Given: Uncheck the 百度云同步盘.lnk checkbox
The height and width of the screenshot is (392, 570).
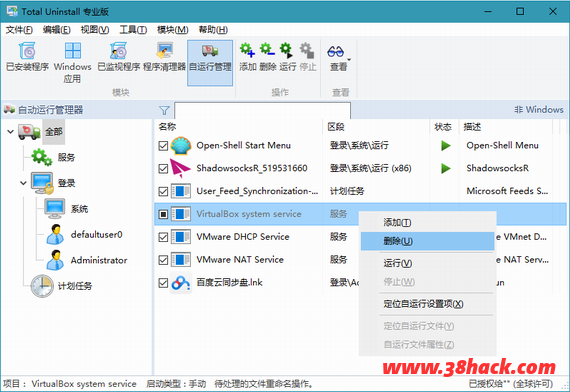Looking at the screenshot, I should pyautogui.click(x=163, y=283).
